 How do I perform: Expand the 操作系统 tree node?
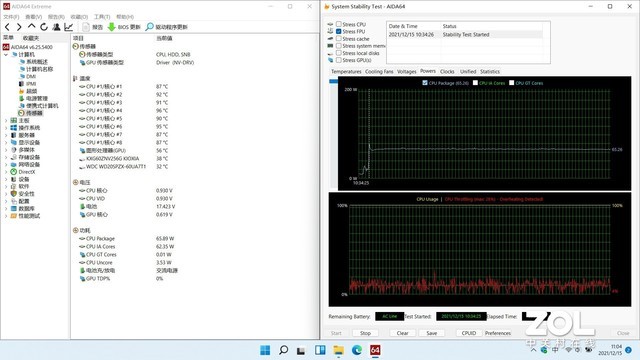tap(6, 128)
